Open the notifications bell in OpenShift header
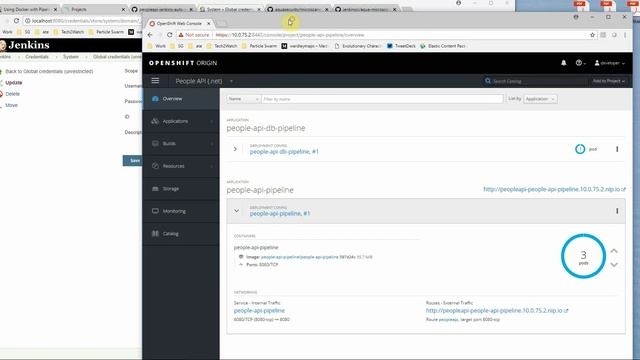Screen dimensions: 640x360 563,63
